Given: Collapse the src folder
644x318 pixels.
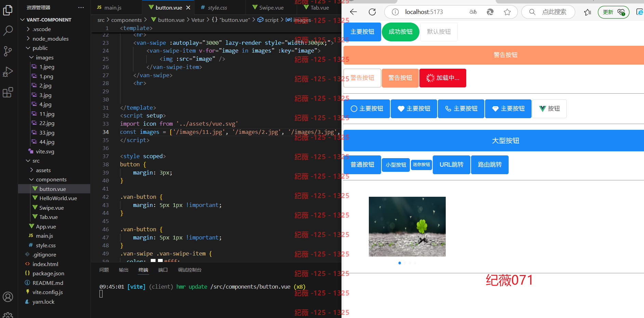Looking at the screenshot, I should pyautogui.click(x=36, y=161).
